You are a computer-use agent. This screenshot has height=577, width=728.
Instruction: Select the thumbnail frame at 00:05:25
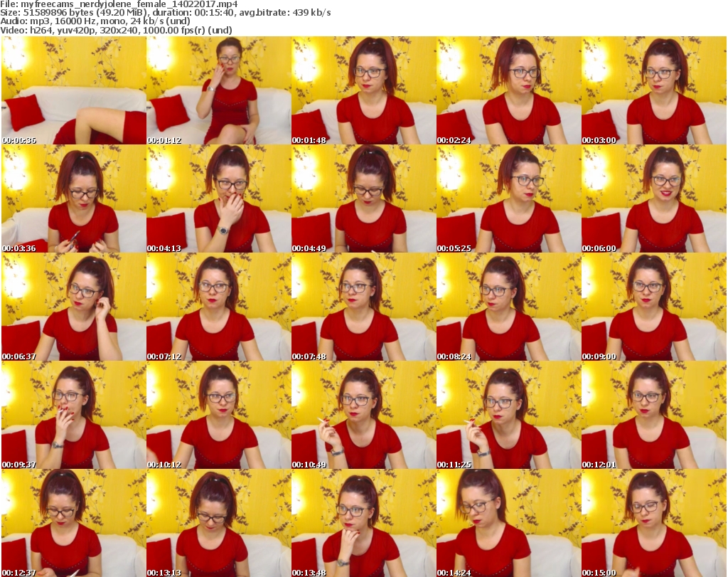(509, 198)
